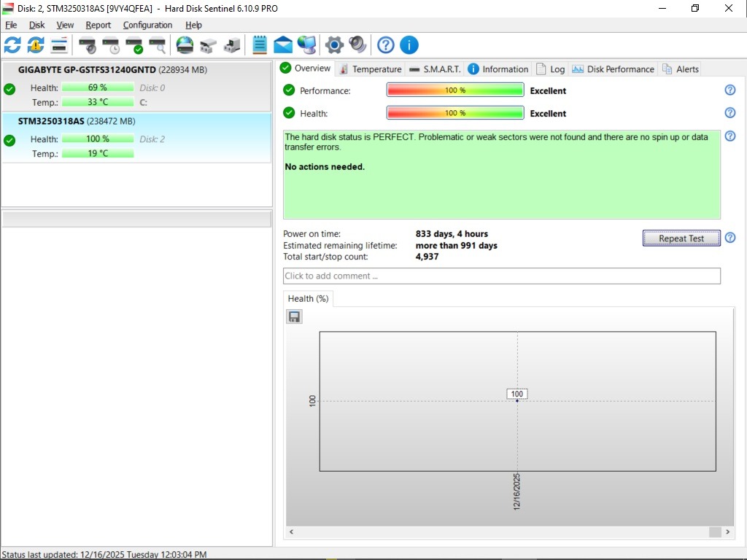747x560 pixels.
Task: Click the comment input field
Action: click(x=501, y=276)
